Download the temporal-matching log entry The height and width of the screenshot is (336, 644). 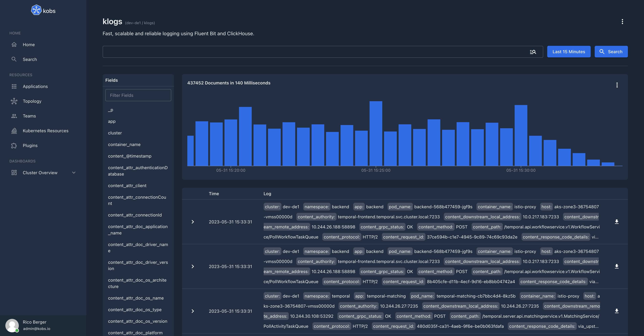617,311
